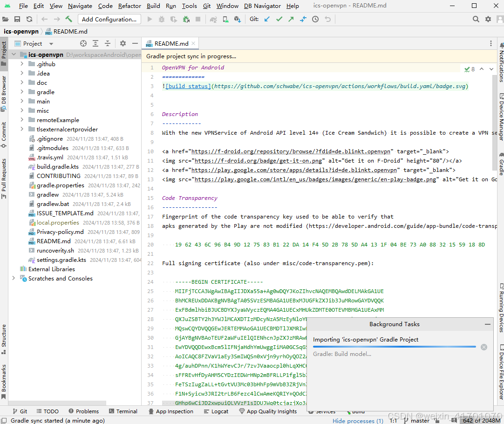Open the File menu
Viewport: 504px width, 424px height.
click(23, 6)
